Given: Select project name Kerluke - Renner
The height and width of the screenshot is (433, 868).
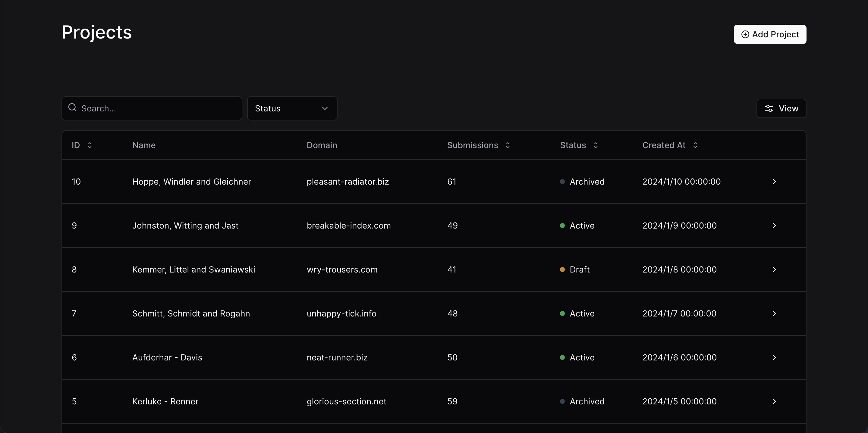Looking at the screenshot, I should pyautogui.click(x=165, y=401).
